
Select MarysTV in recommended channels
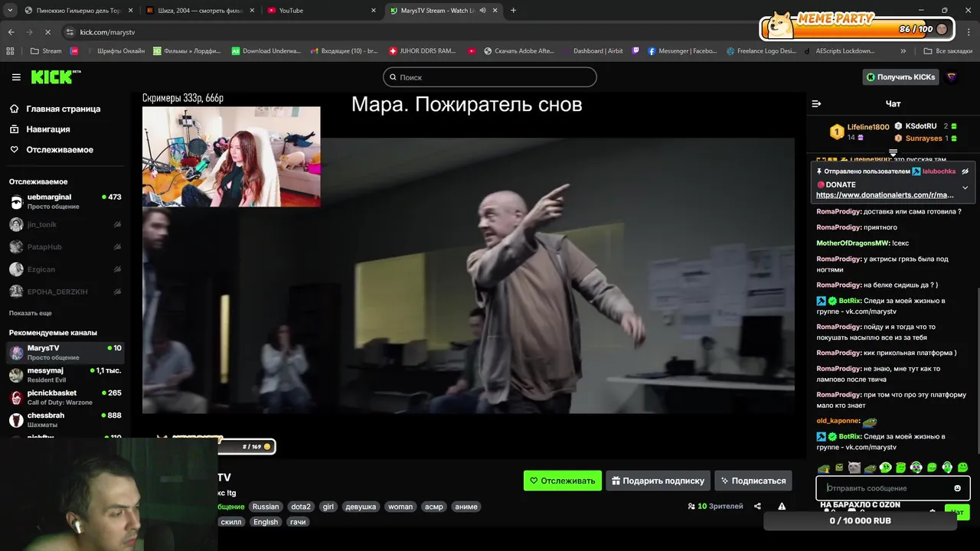(x=65, y=352)
